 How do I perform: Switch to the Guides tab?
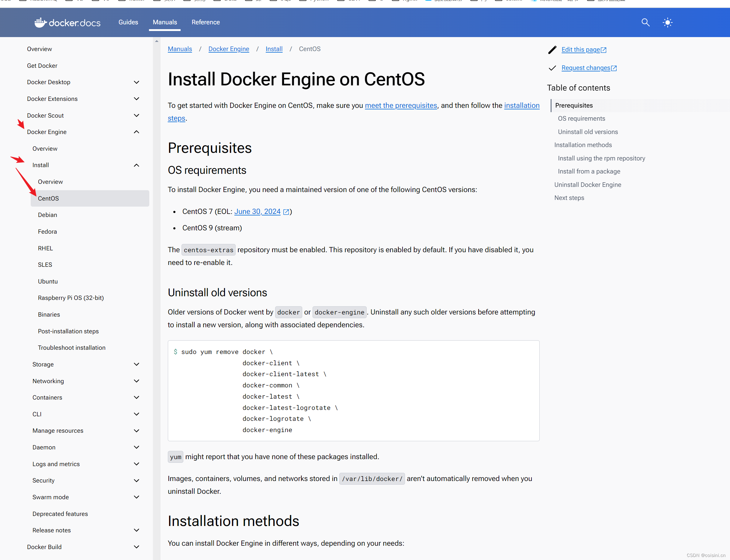[128, 22]
